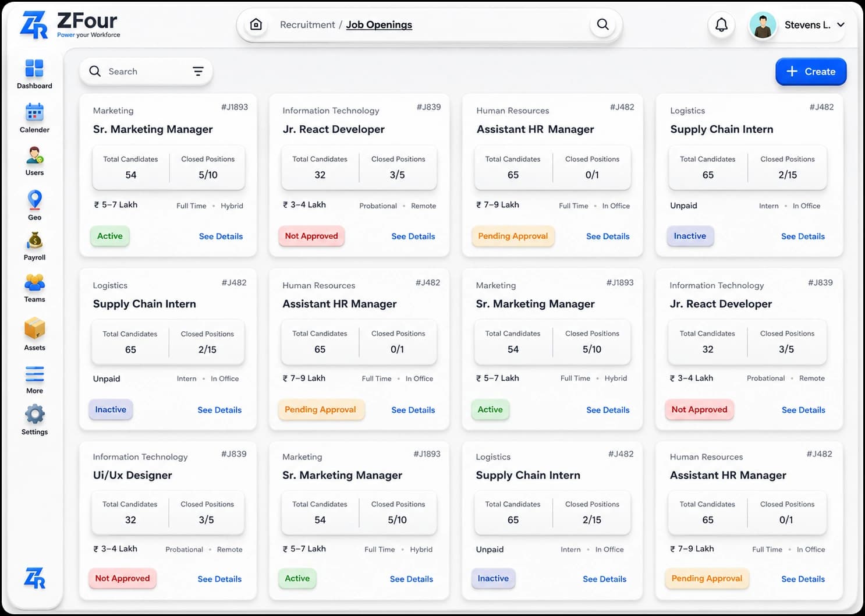Click Active badge on bottom-row Marketing Manager
This screenshot has height=616, width=865.
(x=297, y=578)
